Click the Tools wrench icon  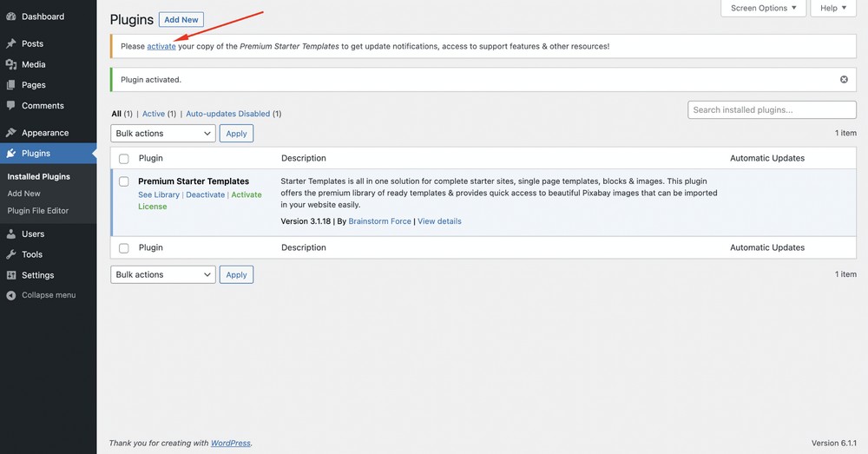tap(10, 254)
